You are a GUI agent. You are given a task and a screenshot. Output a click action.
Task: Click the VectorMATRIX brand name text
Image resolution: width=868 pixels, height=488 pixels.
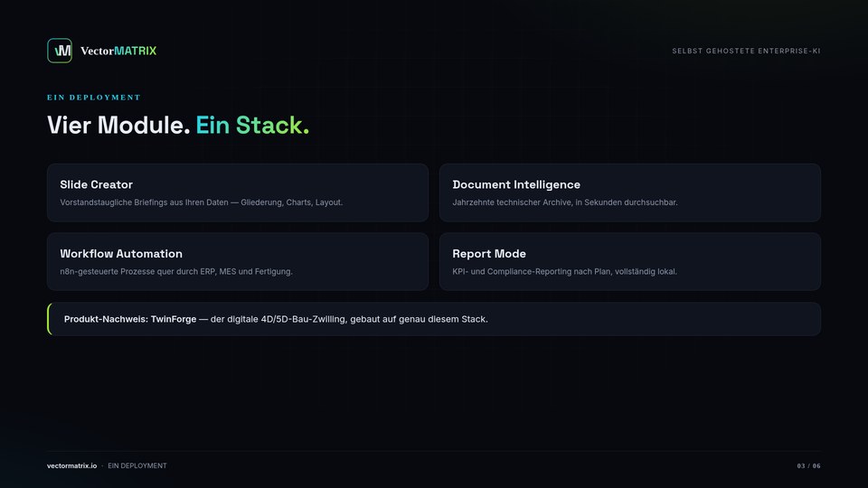[x=118, y=51]
